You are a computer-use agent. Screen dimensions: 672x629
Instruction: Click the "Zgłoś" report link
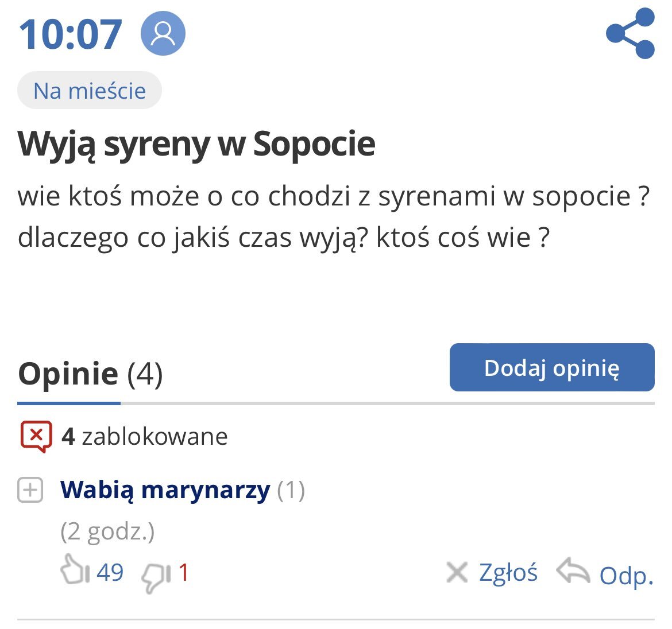(x=508, y=572)
